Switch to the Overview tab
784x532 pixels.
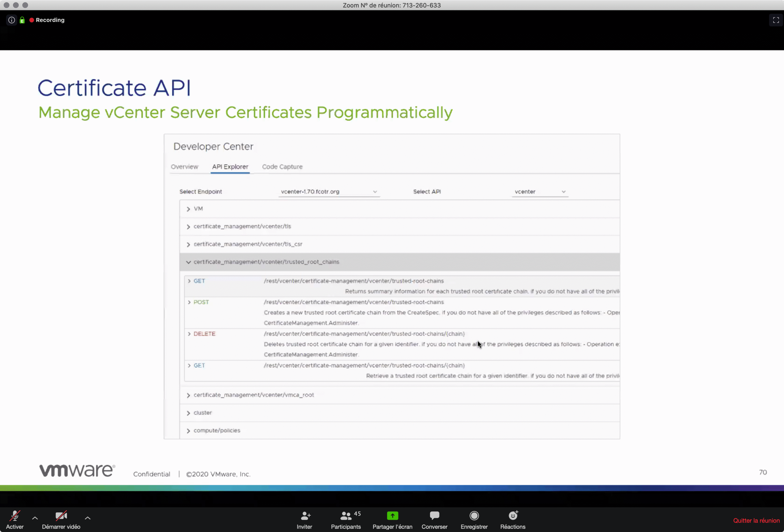pos(185,167)
